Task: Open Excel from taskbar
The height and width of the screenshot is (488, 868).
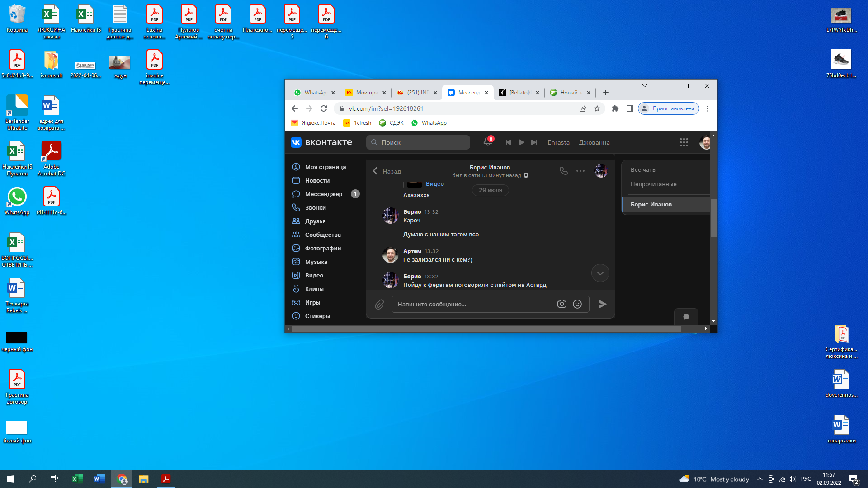Action: point(77,479)
